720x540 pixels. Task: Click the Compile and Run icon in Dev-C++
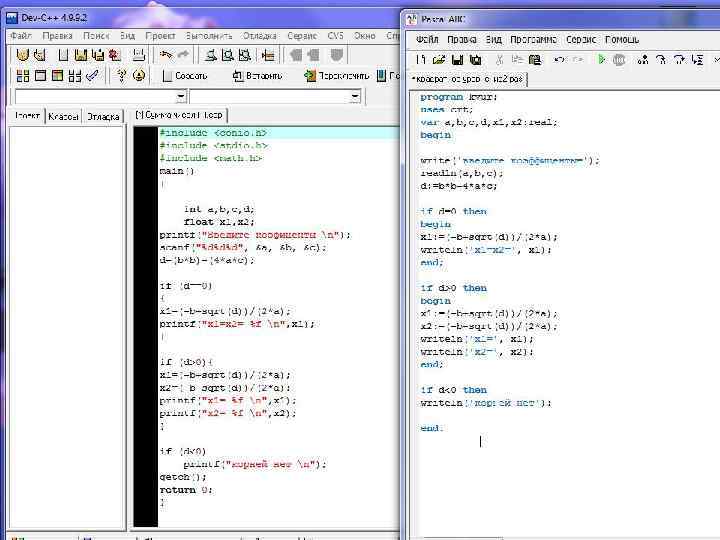57,75
